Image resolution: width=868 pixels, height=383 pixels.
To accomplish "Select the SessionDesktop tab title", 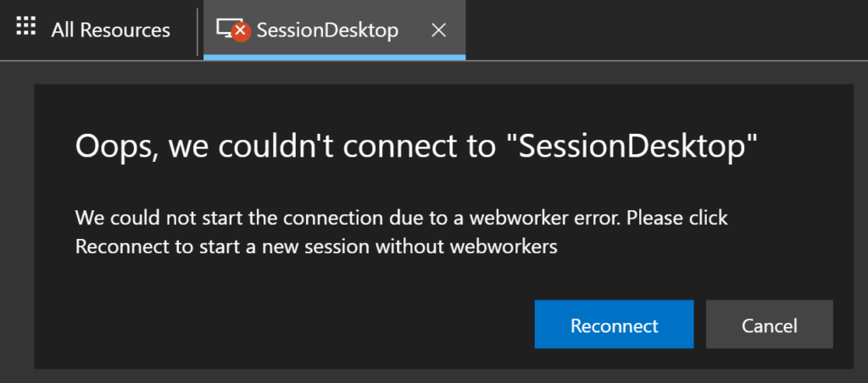I will point(327,30).
